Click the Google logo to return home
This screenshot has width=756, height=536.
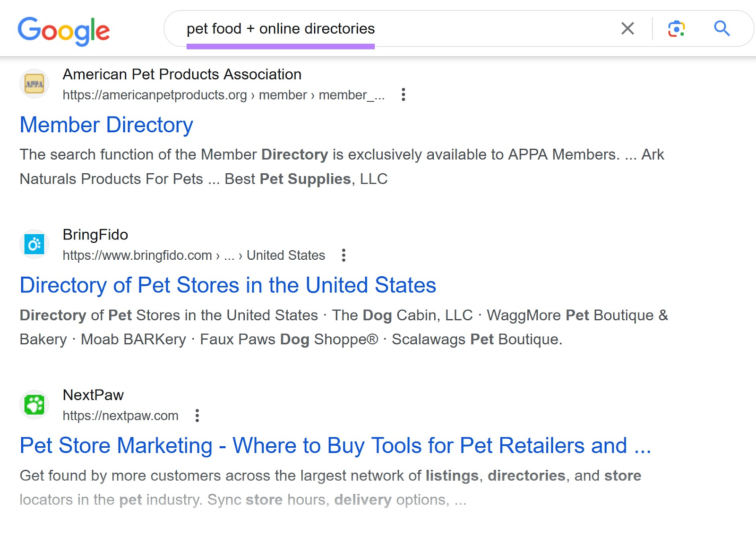click(x=63, y=29)
